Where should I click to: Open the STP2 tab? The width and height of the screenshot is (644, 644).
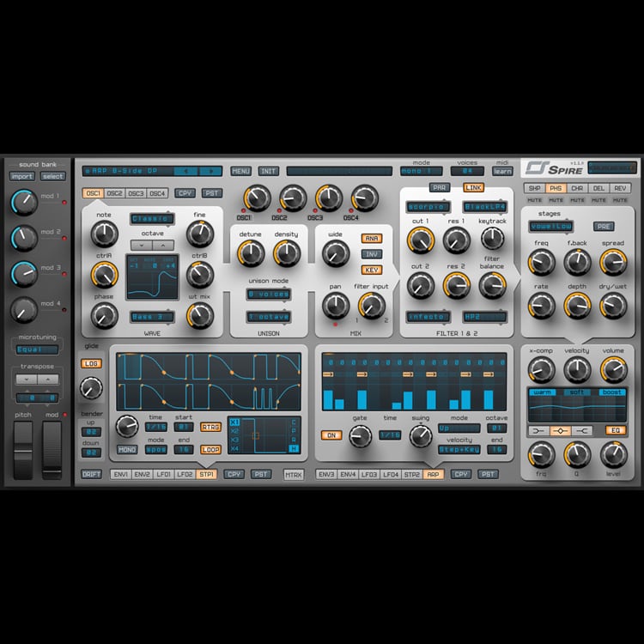tap(411, 474)
